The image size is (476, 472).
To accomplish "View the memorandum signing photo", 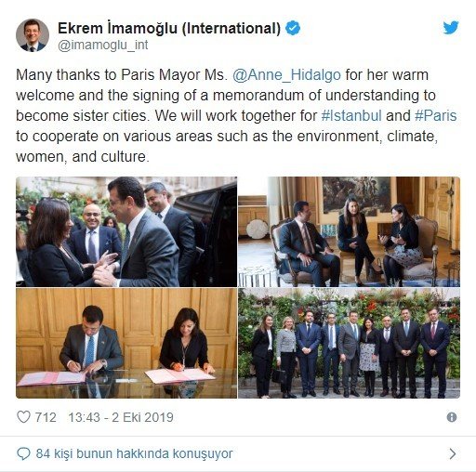I will (x=126, y=343).
